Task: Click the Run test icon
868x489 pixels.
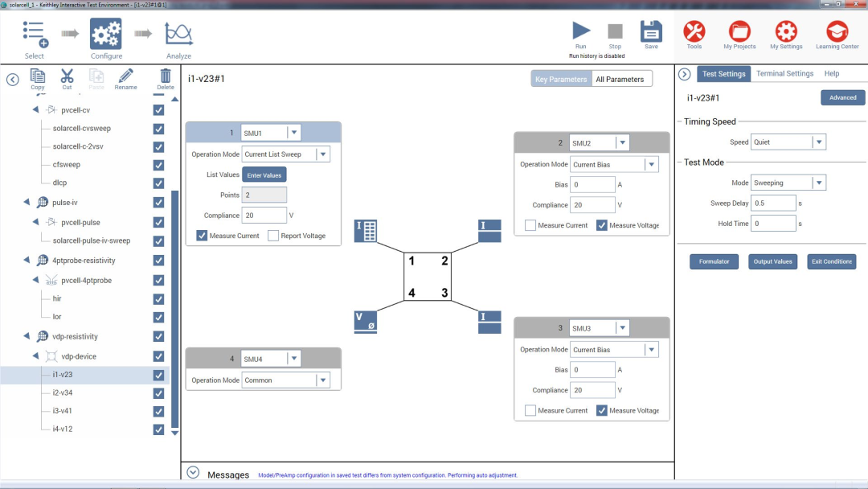Action: (580, 31)
